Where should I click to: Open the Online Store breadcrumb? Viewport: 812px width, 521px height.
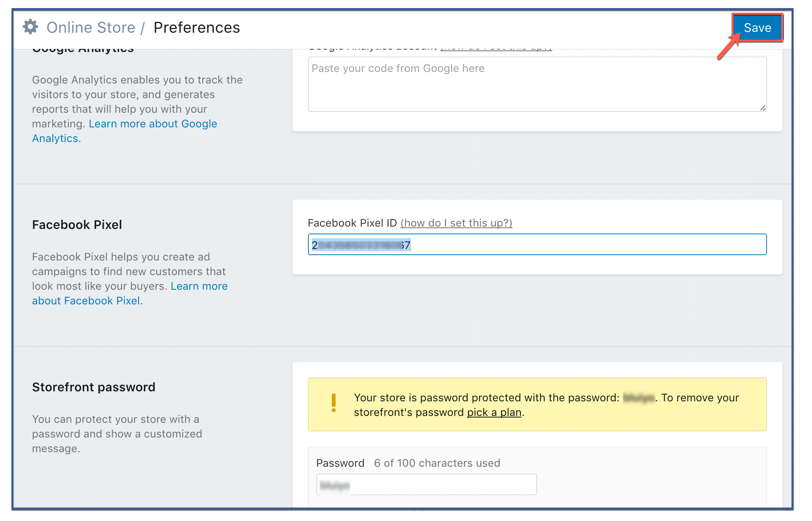click(x=91, y=28)
